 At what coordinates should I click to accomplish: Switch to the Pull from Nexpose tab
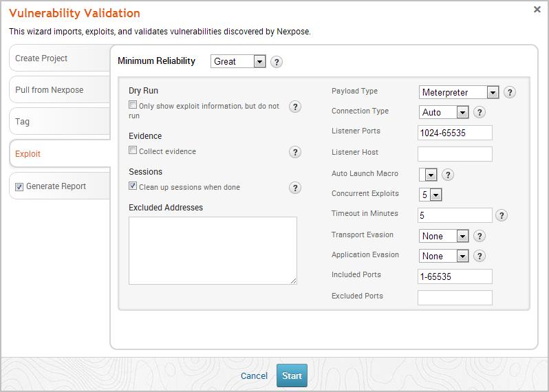point(50,90)
